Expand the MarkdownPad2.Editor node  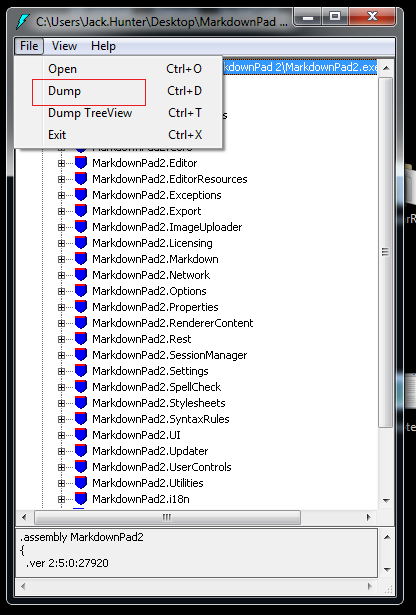point(61,163)
